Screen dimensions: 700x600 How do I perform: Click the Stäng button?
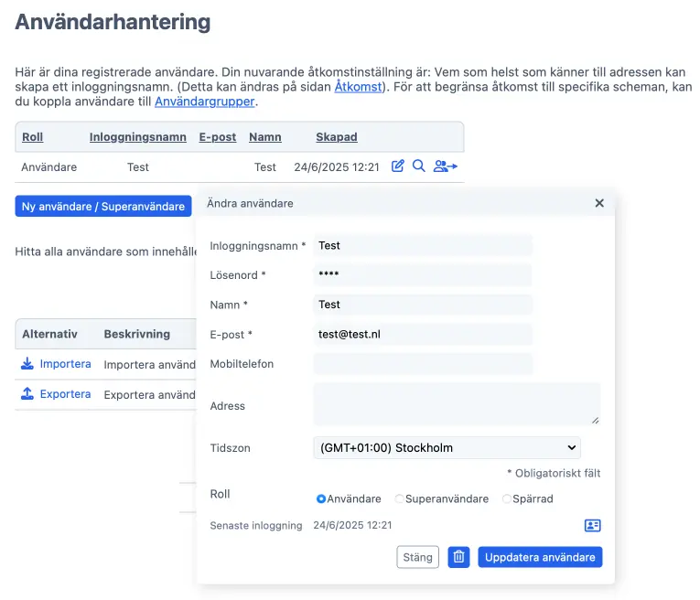click(417, 557)
